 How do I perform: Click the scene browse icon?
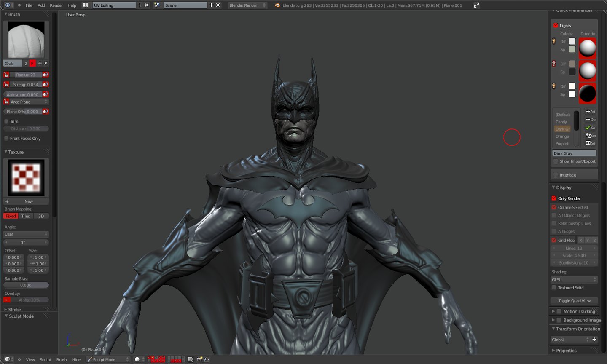(157, 5)
